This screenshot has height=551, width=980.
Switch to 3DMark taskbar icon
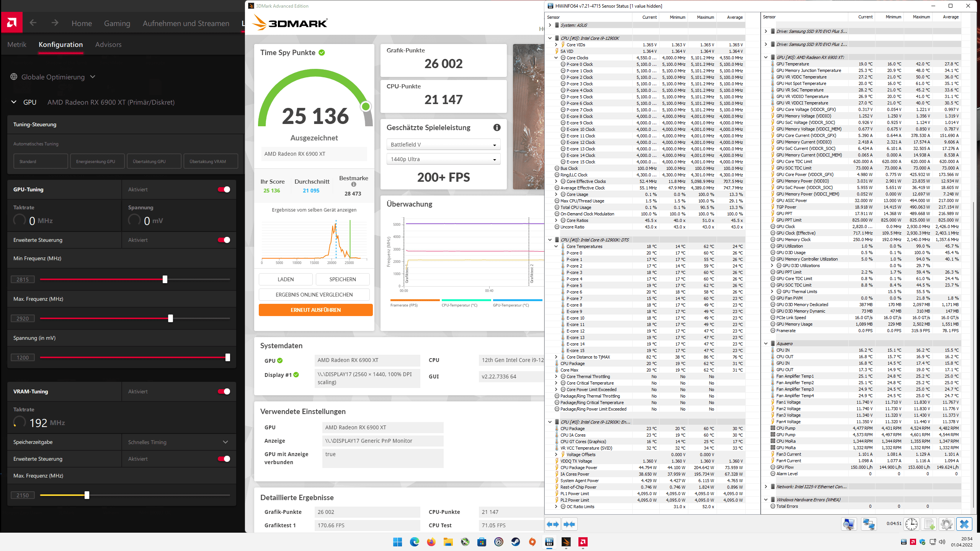pyautogui.click(x=566, y=542)
